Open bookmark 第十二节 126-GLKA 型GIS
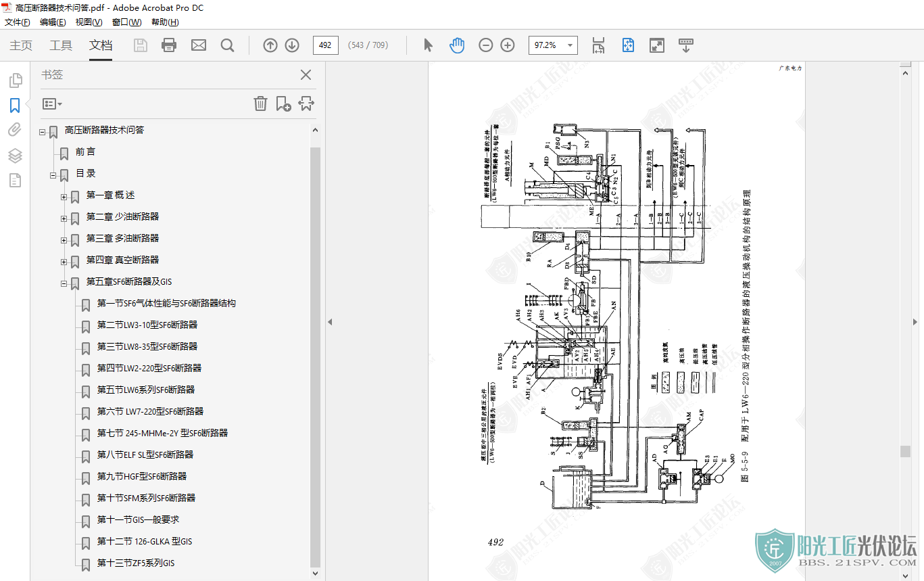Image resolution: width=924 pixels, height=581 pixels. 145,541
